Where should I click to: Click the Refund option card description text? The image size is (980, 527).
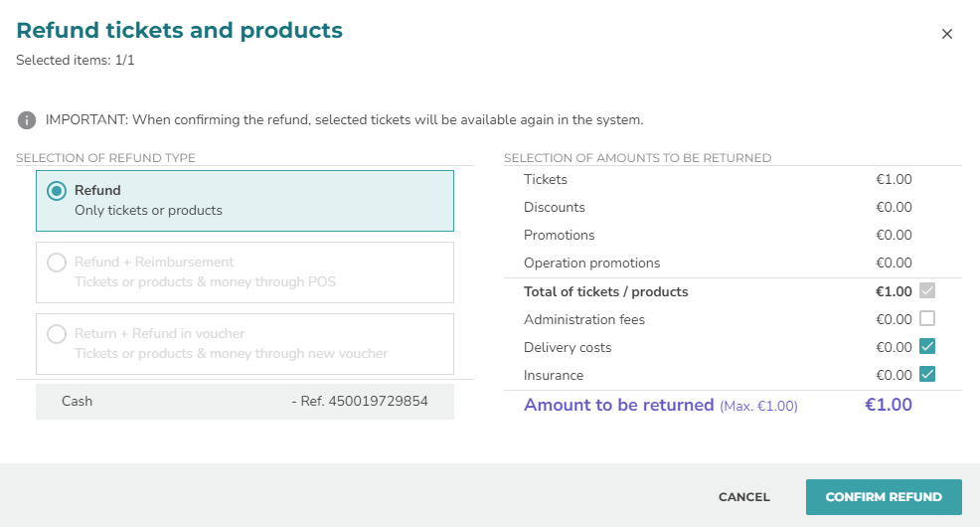tap(148, 211)
